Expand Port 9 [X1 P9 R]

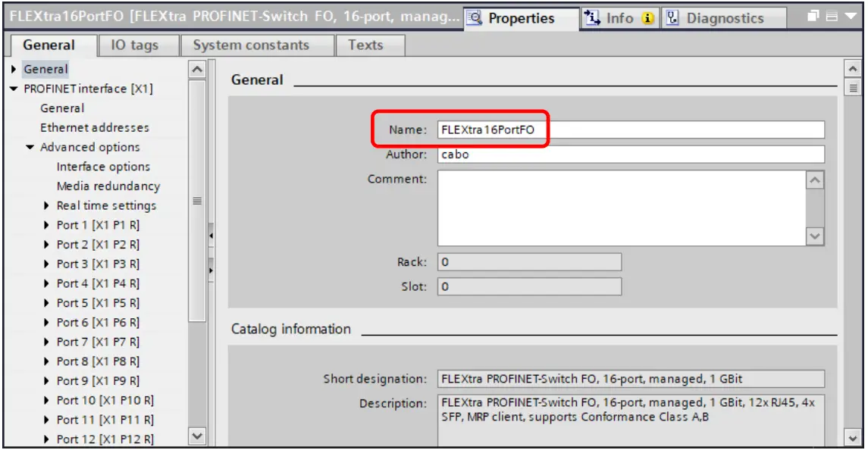coord(46,381)
